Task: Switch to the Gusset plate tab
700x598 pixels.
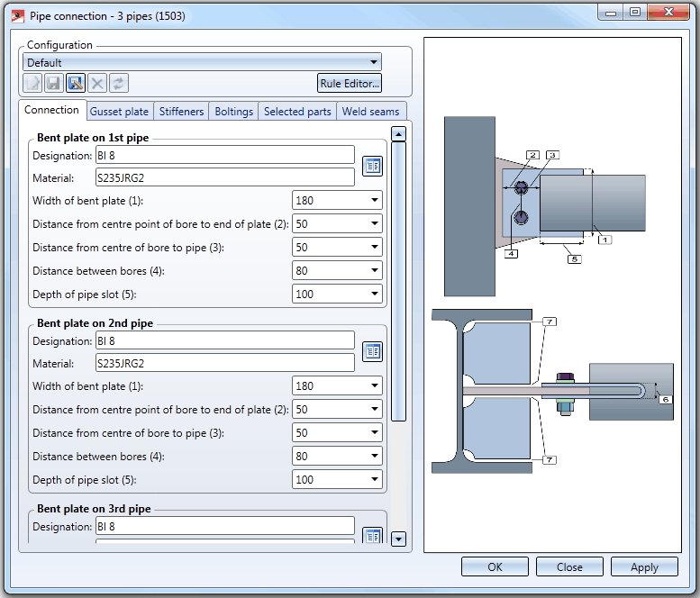Action: point(119,112)
